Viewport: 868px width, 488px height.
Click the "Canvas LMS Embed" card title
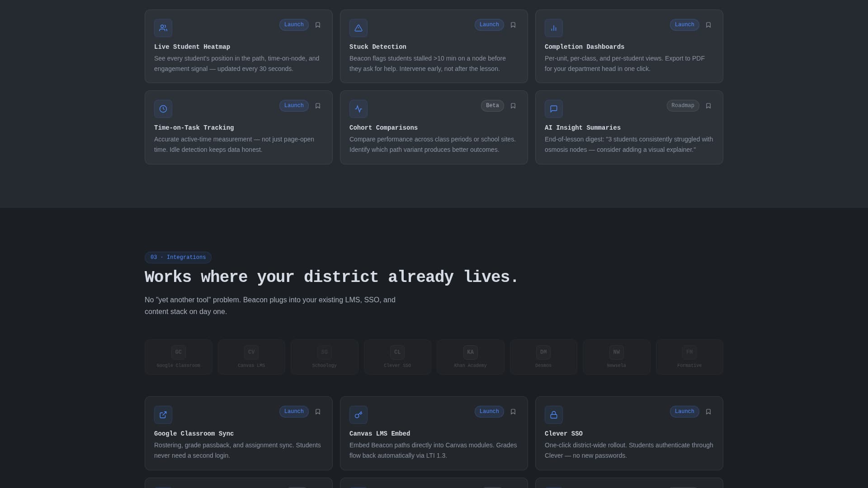coord(380,434)
